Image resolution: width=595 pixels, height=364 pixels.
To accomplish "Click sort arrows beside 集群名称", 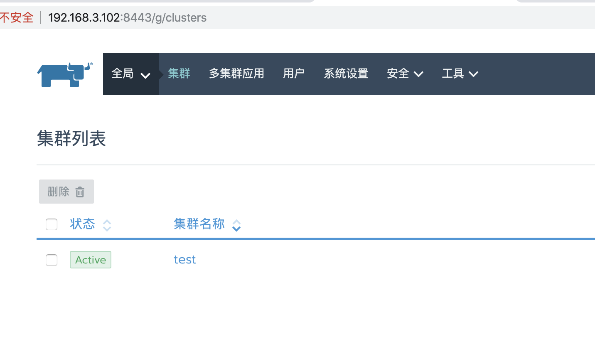I will click(236, 225).
